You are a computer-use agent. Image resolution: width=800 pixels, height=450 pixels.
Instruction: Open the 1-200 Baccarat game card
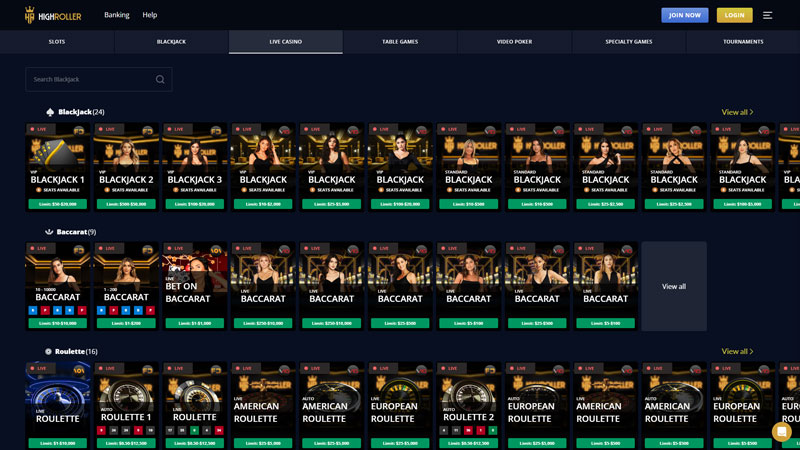point(126,286)
